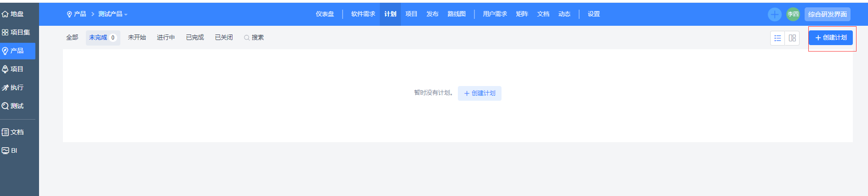Open BI in the sidebar
This screenshot has height=196, width=868.
click(10, 150)
